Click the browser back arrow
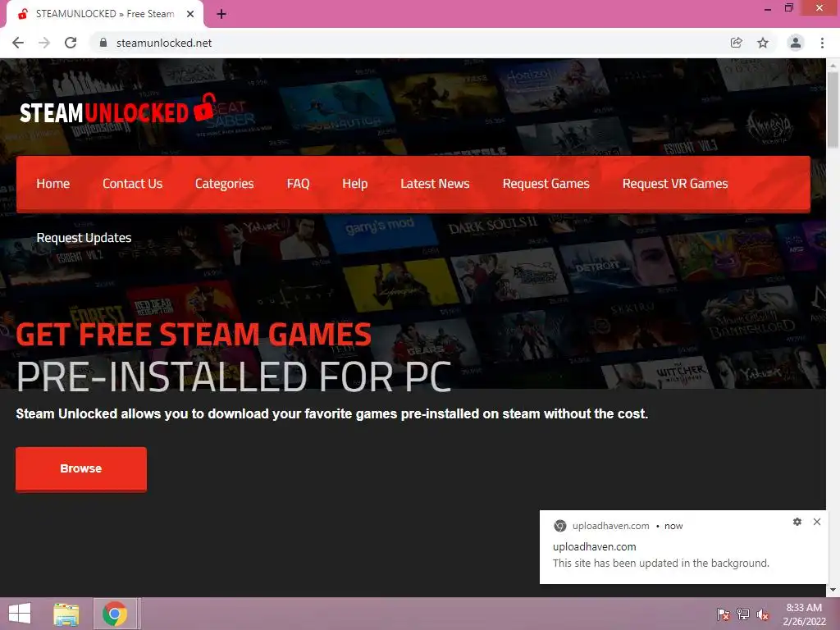This screenshot has height=630, width=840. pyautogui.click(x=18, y=43)
